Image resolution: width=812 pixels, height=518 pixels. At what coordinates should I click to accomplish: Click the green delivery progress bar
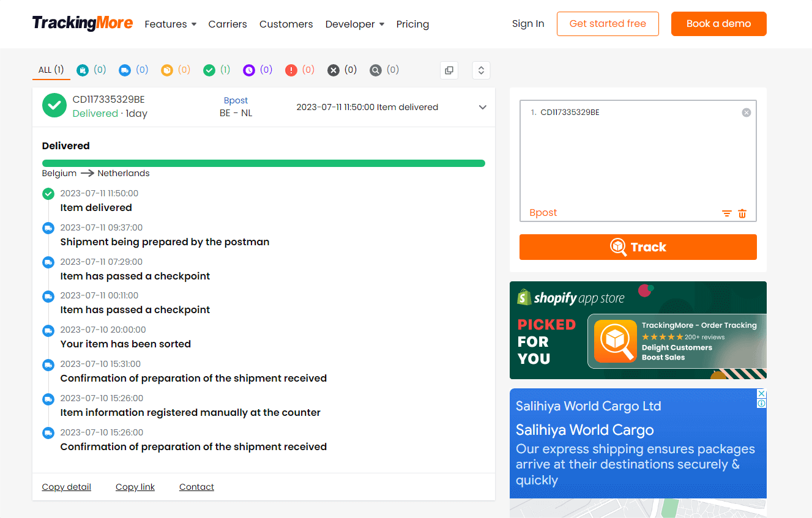point(263,163)
